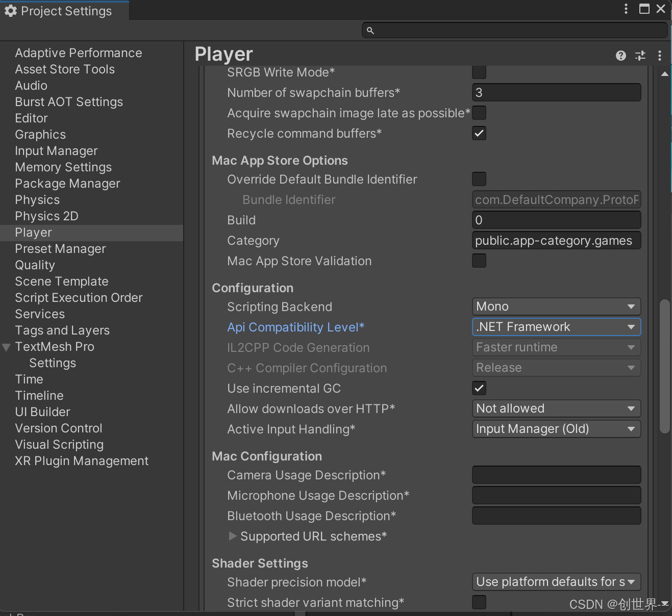Click the Project Settings gear tab icon
672x616 pixels.
pyautogui.click(x=11, y=11)
